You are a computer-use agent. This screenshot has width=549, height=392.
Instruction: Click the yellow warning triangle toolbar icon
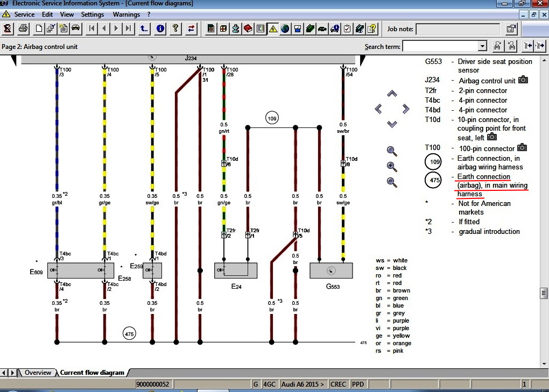[x=273, y=28]
